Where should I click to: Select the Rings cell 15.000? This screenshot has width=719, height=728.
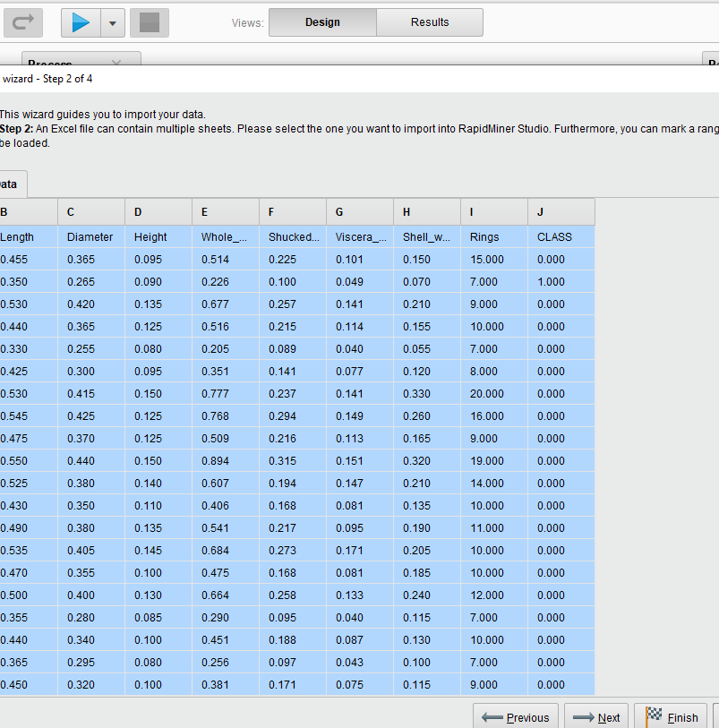494,260
